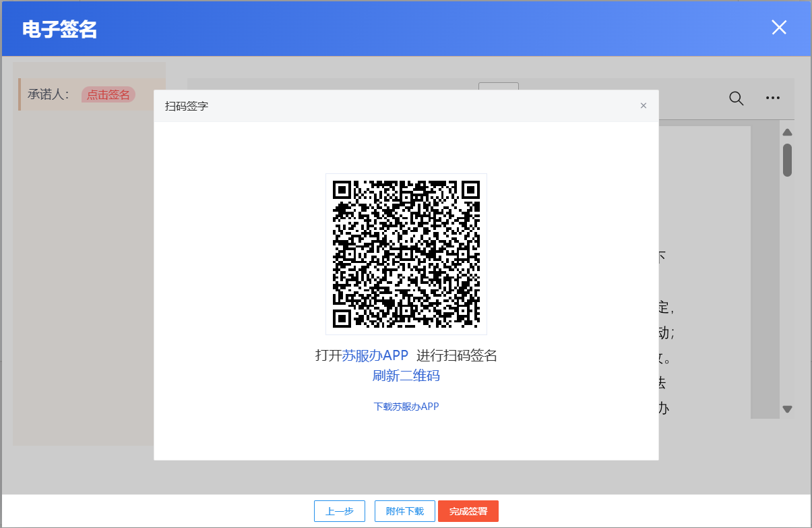This screenshot has height=528, width=812.
Task: Open the three-dot more options menu
Action: point(773,98)
